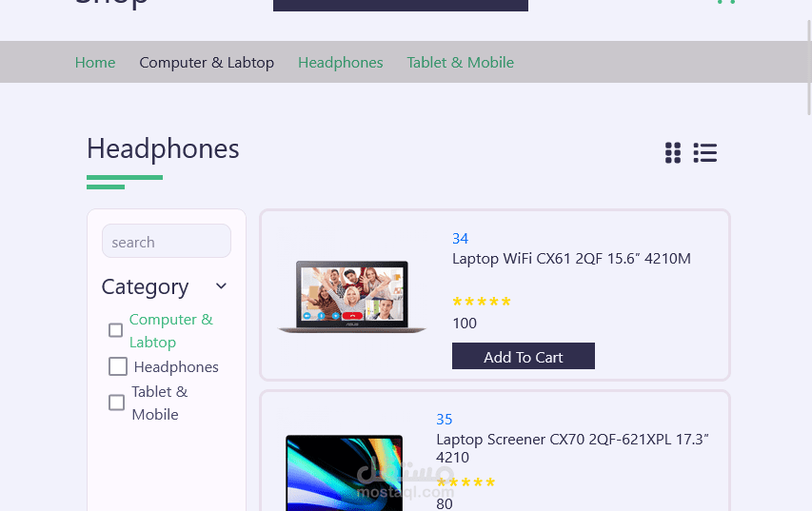This screenshot has height=511, width=812.
Task: Open the colorful-screen laptop product image
Action: point(344,473)
